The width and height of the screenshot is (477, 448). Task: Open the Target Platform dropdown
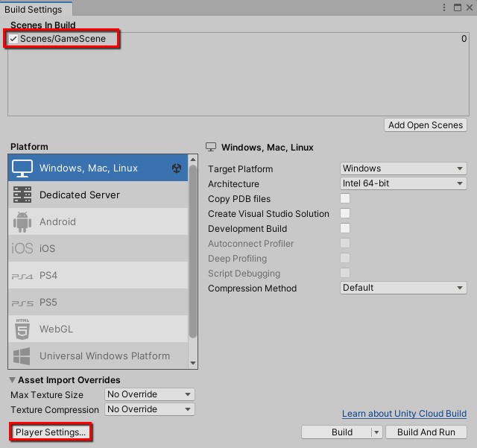(403, 168)
